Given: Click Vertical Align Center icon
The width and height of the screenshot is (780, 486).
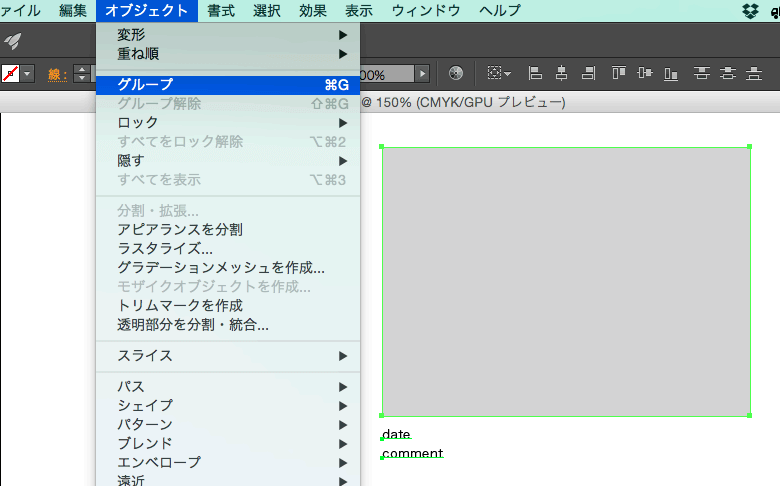Looking at the screenshot, I should [x=645, y=73].
